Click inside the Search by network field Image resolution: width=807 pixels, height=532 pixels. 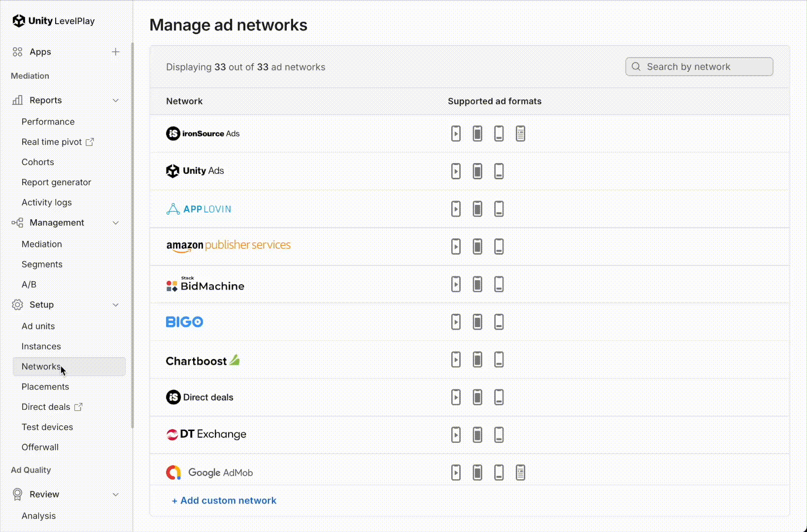(x=699, y=66)
